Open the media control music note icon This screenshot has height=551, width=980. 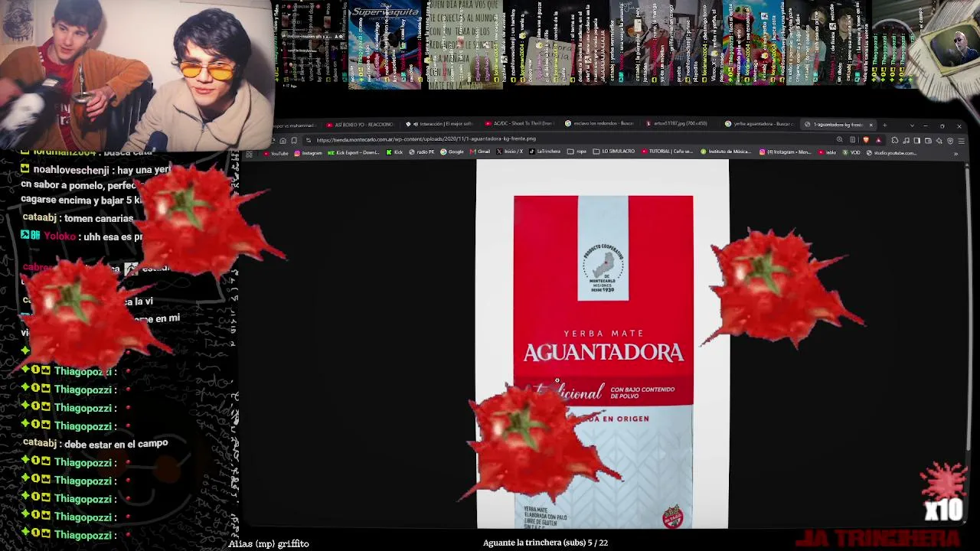coord(906,140)
